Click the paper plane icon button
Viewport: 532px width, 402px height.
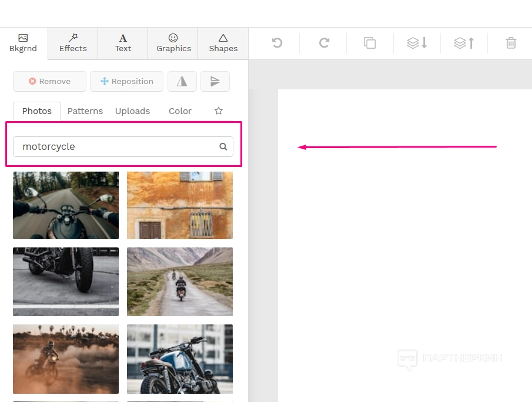point(215,82)
